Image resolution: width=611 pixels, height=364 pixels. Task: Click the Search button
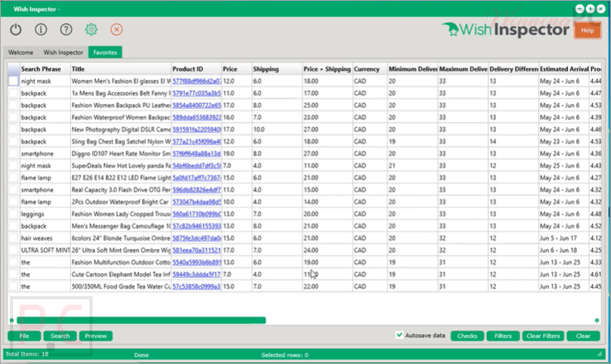[60, 336]
